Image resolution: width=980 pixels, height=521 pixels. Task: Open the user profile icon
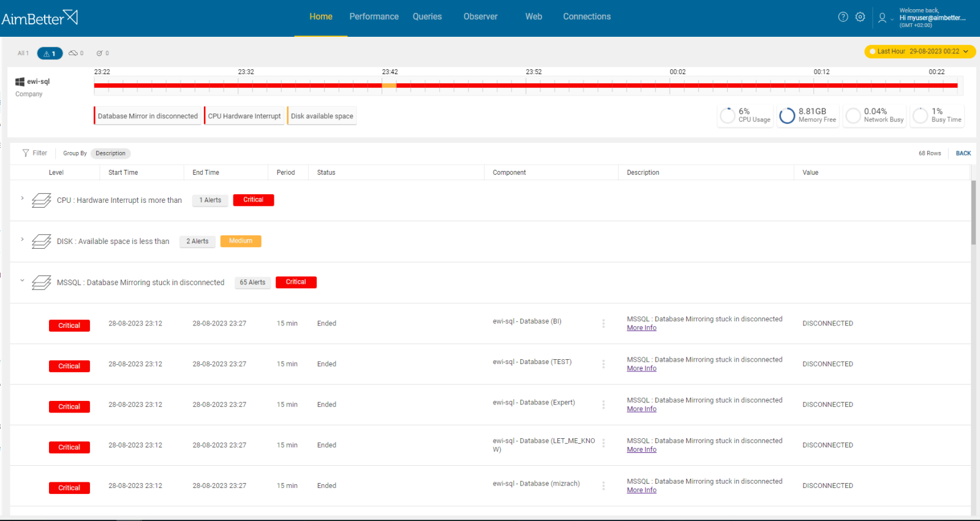(882, 18)
